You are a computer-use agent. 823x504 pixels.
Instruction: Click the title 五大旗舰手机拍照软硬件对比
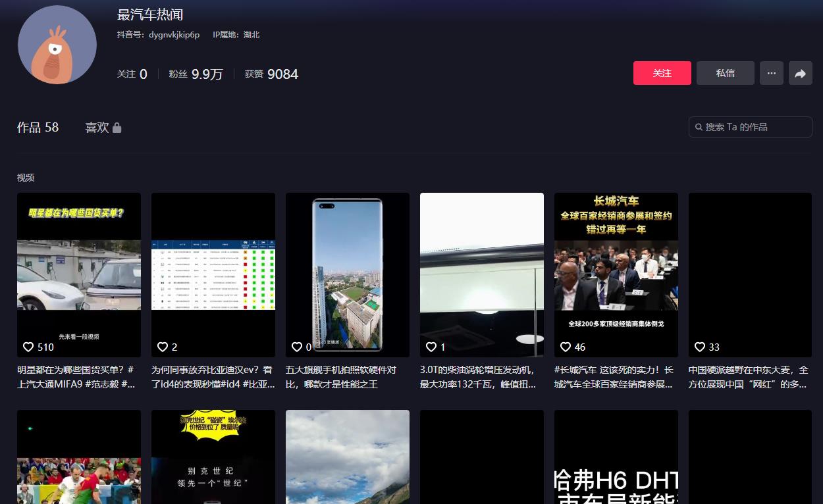click(341, 377)
